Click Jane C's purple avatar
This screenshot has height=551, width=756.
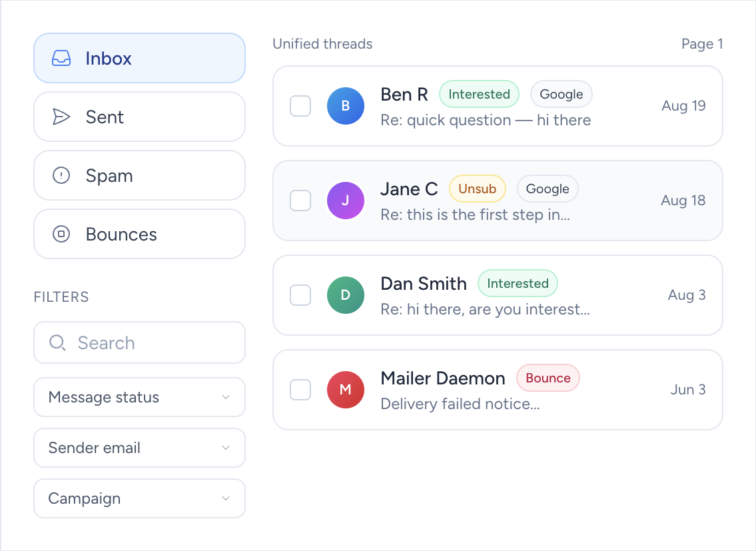point(345,201)
